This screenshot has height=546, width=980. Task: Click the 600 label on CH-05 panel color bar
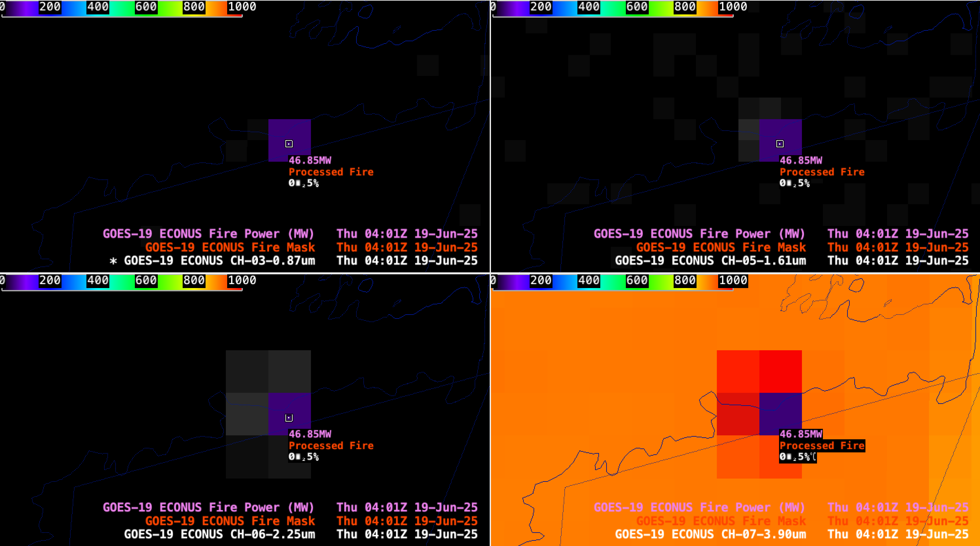click(637, 7)
